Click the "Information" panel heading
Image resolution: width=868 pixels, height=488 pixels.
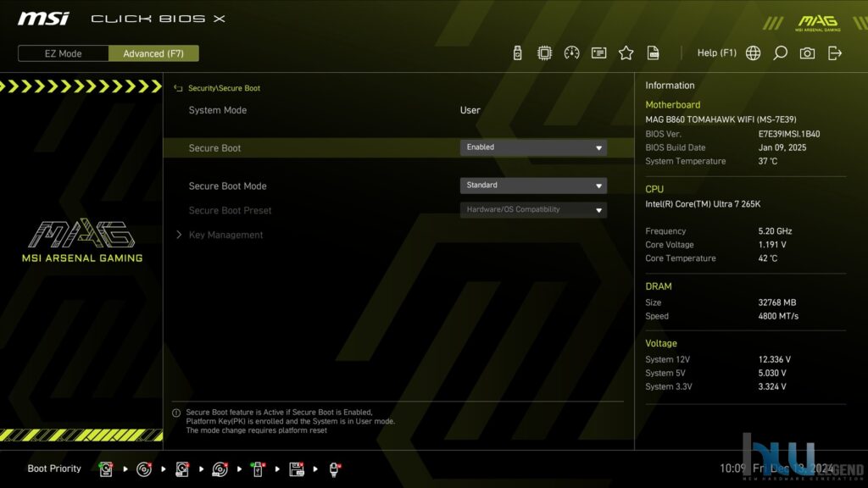click(670, 86)
